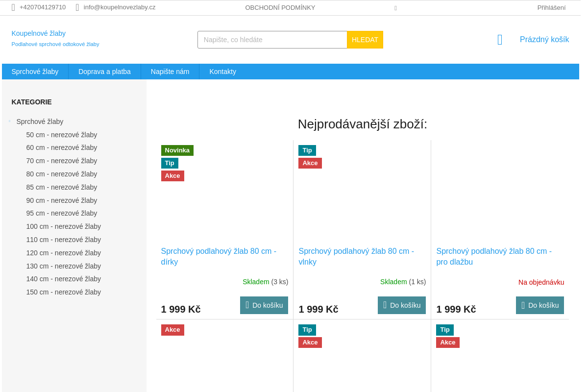Open Sprchové žlaby menu item

[x=35, y=72]
